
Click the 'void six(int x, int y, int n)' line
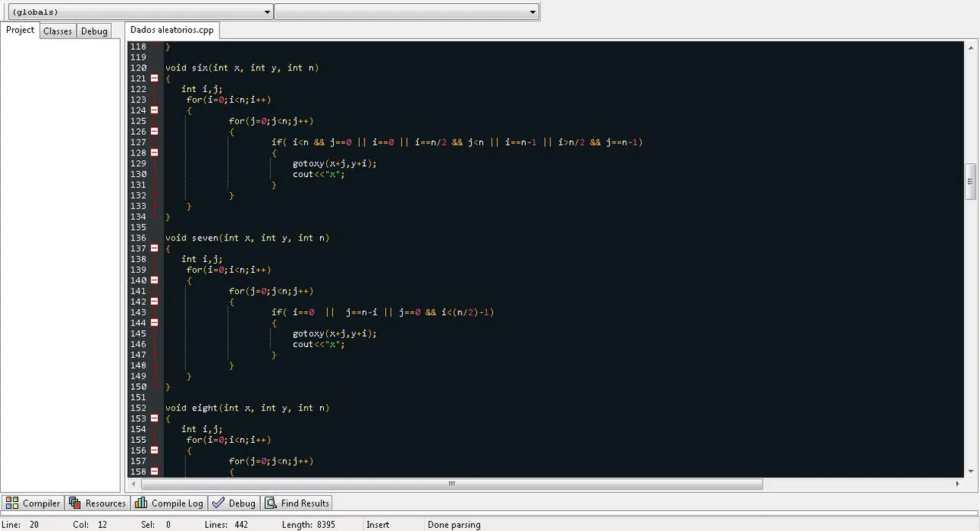point(242,67)
